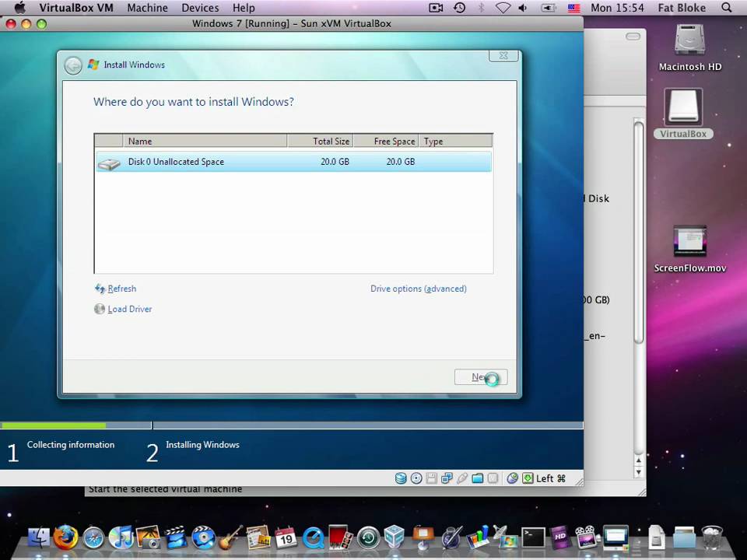Click the shared folders icon in VirtualBox status bar
The image size is (747, 560).
(x=477, y=478)
